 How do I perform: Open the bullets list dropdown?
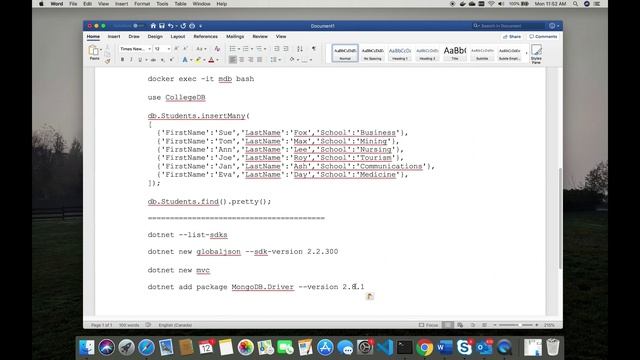point(239,49)
